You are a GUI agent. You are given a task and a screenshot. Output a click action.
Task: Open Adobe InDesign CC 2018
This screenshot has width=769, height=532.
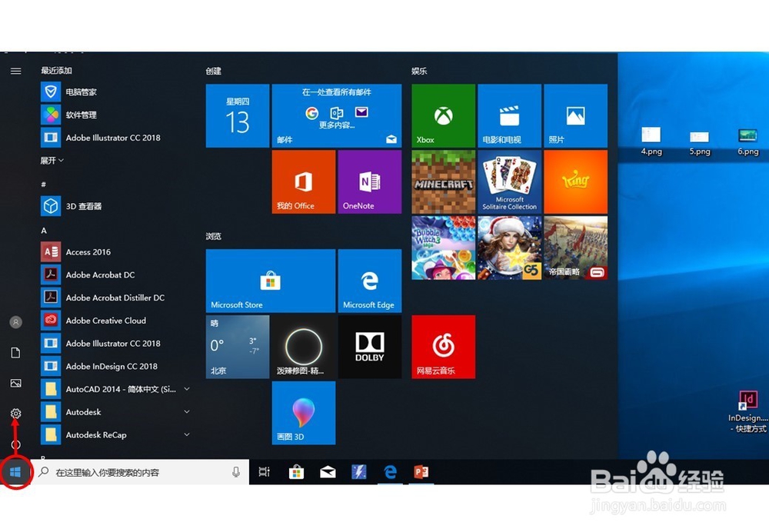(116, 366)
